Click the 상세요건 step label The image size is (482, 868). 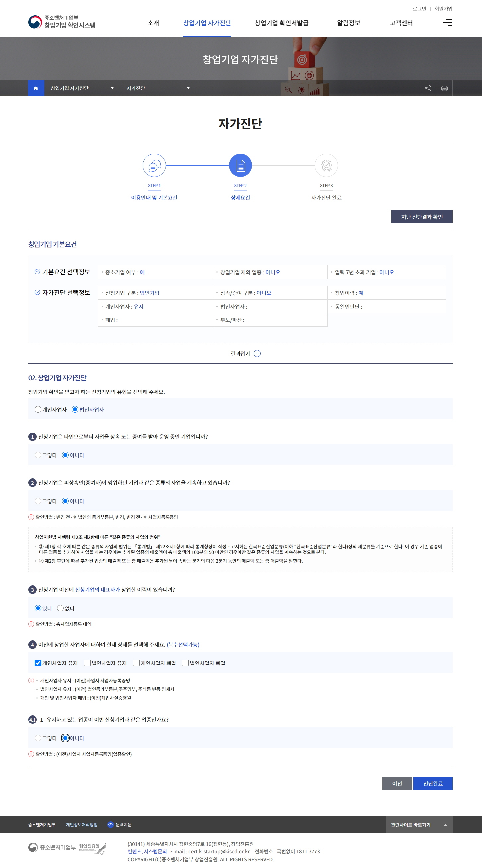[241, 198]
